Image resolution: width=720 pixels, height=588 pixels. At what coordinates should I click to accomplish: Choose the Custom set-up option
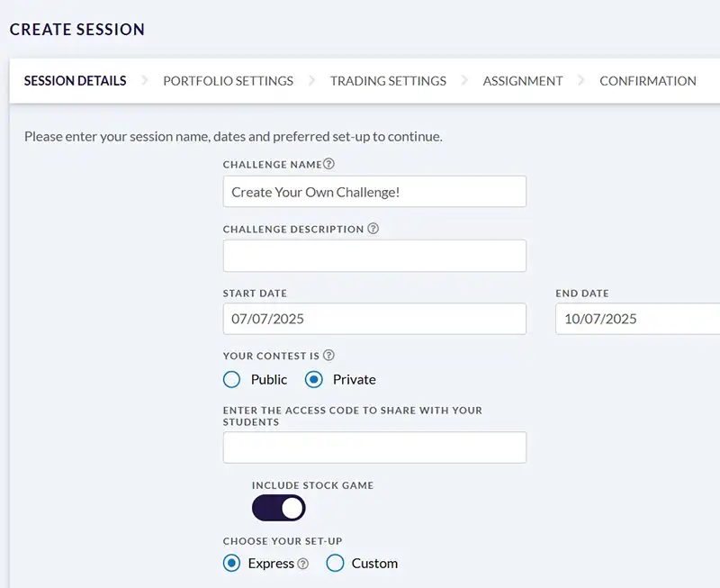pos(335,563)
